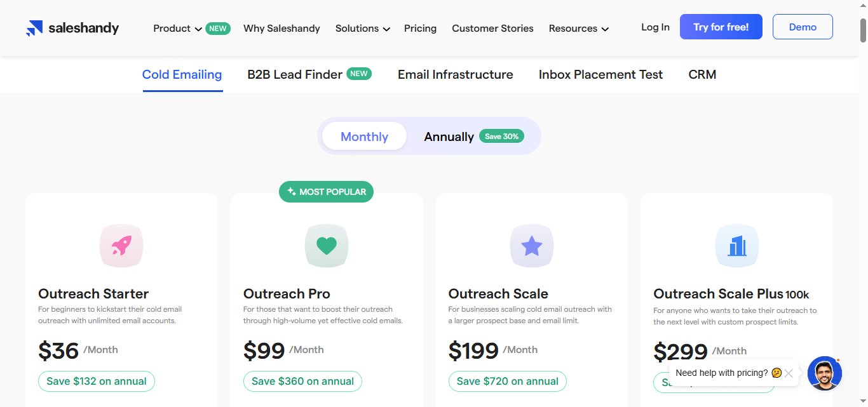Open the chat support widget avatar

[x=824, y=373]
